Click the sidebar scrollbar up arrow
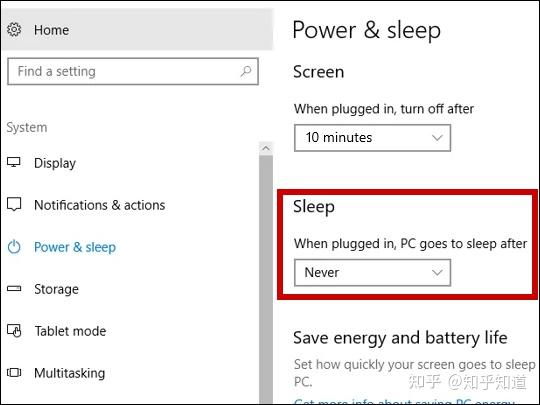The image size is (540, 405). coord(266,148)
